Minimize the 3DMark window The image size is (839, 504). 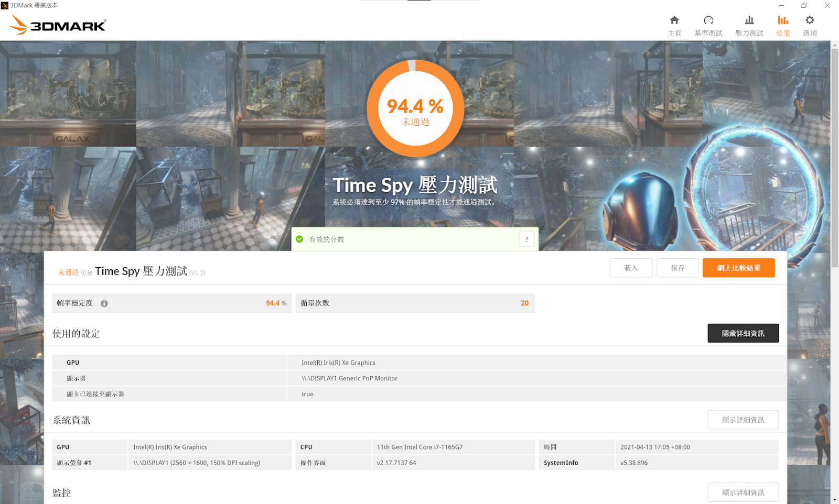click(781, 5)
